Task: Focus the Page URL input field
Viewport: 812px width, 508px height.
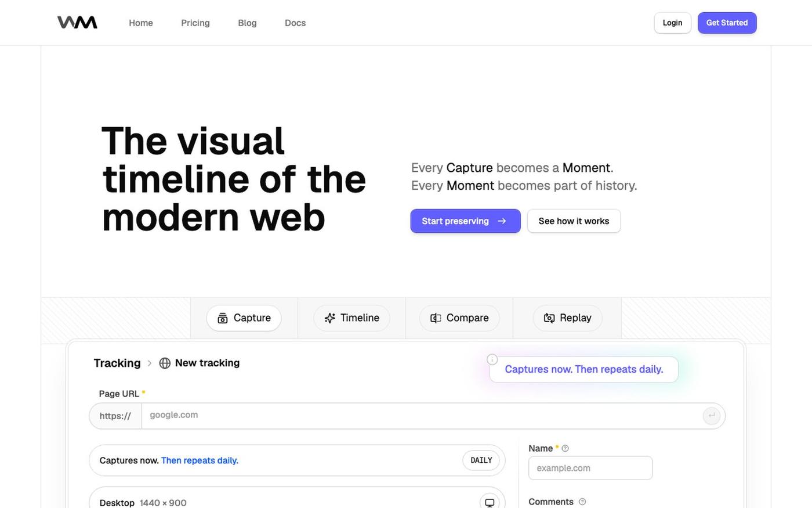Action: point(422,416)
